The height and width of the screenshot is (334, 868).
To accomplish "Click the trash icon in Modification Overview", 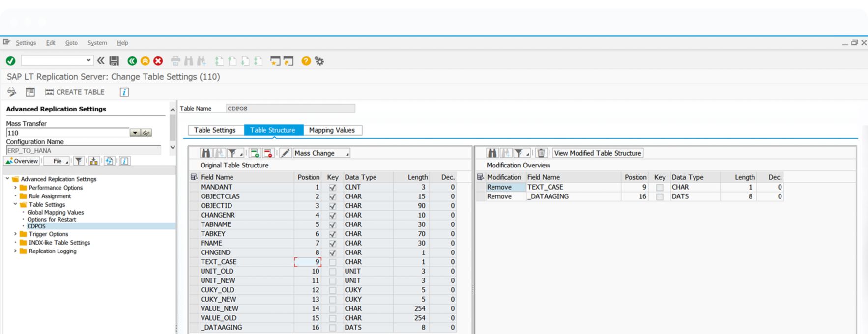I will click(541, 153).
